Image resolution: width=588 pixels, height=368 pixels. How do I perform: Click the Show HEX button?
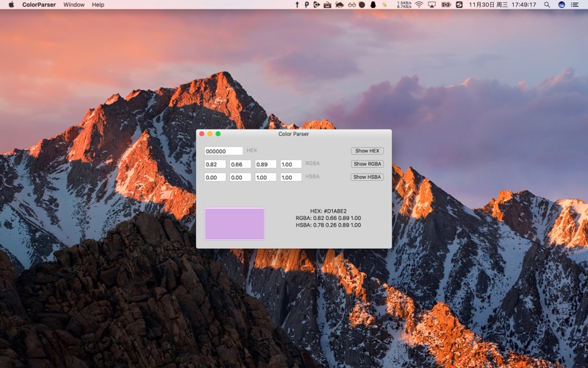pyautogui.click(x=367, y=151)
